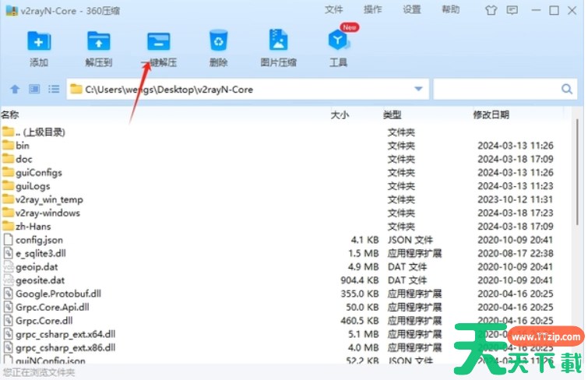Click the 添加 (Add) toolbar icon
Viewport: 588px width, 380px height.
click(x=38, y=42)
